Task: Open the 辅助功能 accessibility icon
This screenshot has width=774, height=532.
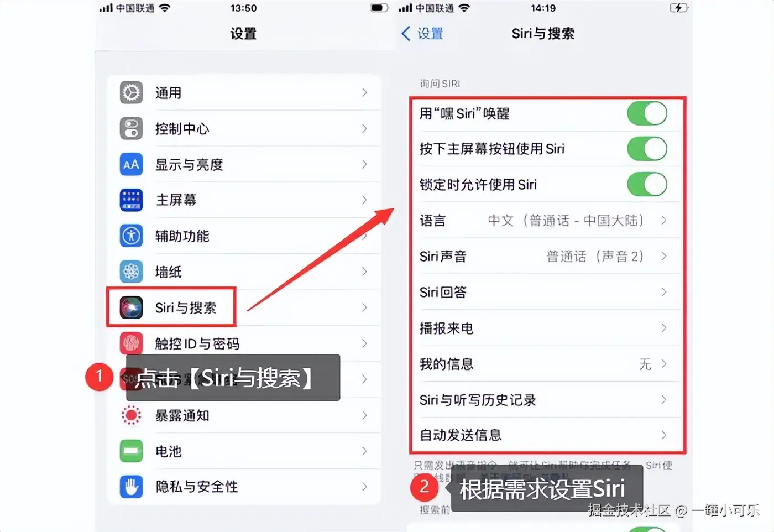Action: 131,236
